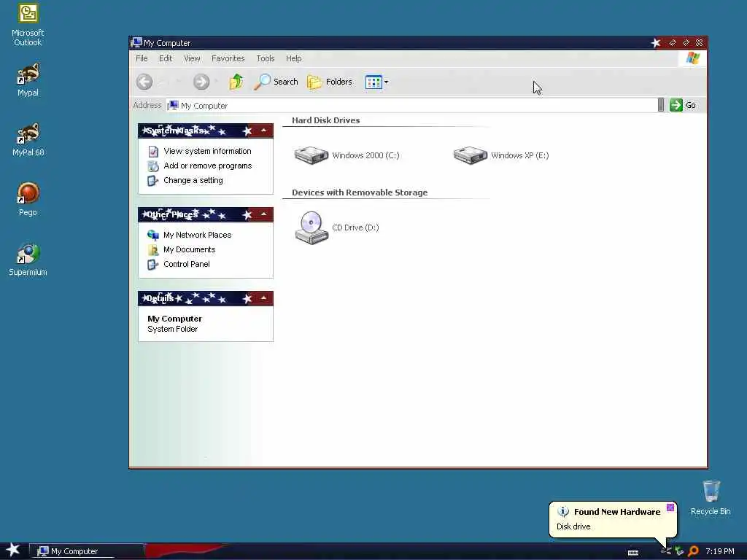Close the Found New Hardware balloon
The width and height of the screenshot is (747, 560).
[x=670, y=507]
